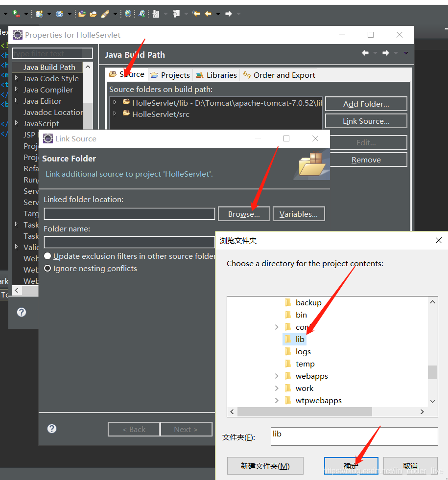The width and height of the screenshot is (448, 480).
Task: Open the view menu triangle in Java Build Path header
Action: [x=406, y=53]
